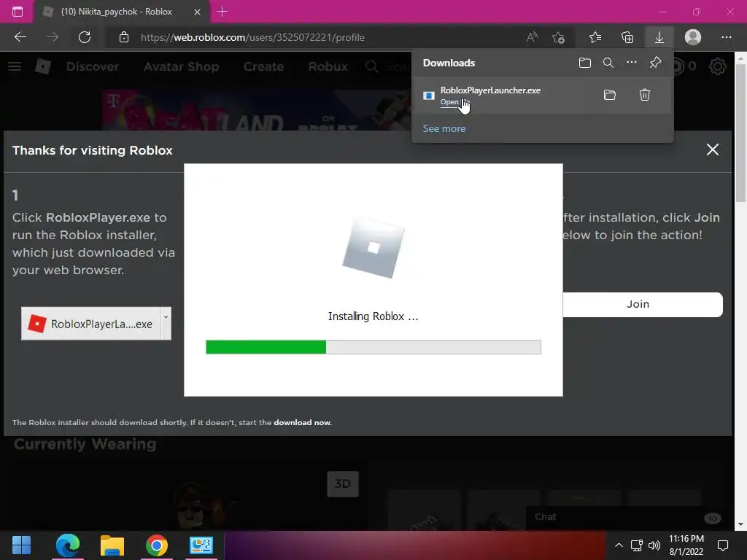Open the Create menu item
Viewport: 747px width, 560px height.
pos(263,66)
